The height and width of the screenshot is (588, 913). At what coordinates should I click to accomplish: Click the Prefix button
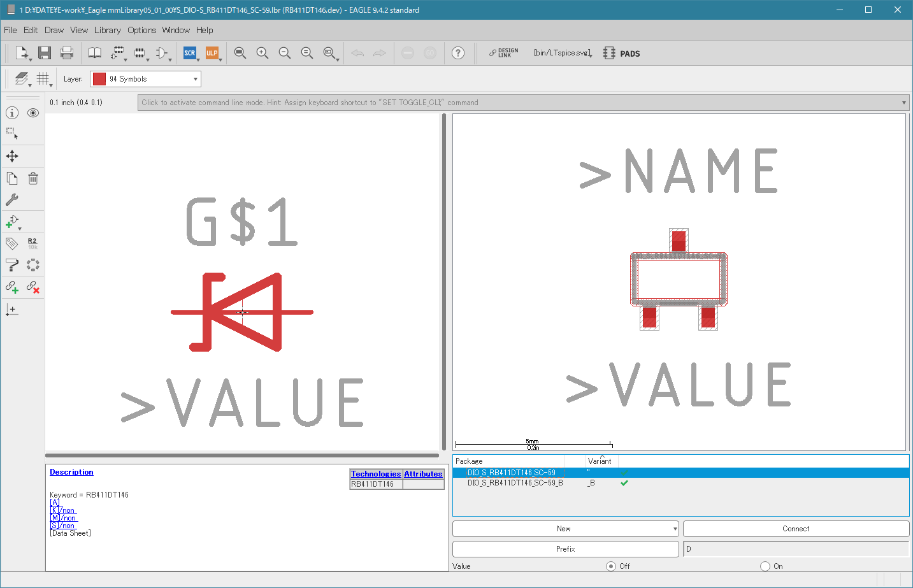(565, 549)
